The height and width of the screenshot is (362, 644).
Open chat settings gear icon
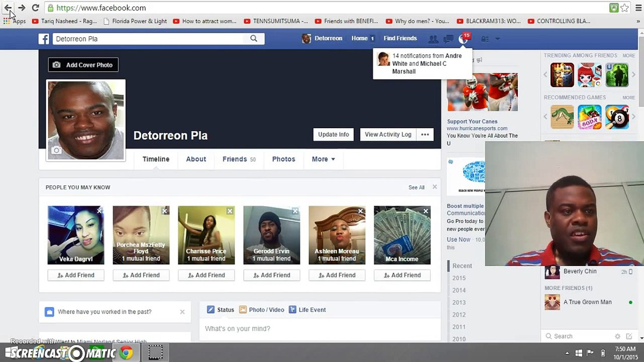point(617,336)
